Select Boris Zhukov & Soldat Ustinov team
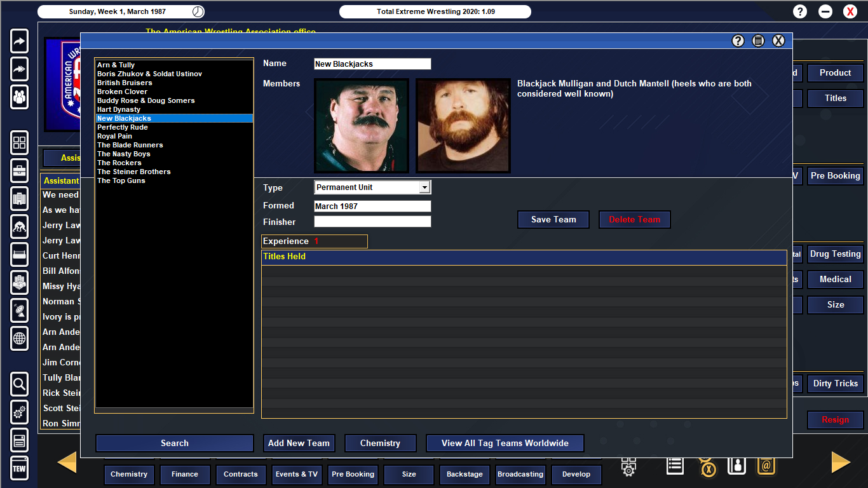The image size is (868, 488). (174, 74)
